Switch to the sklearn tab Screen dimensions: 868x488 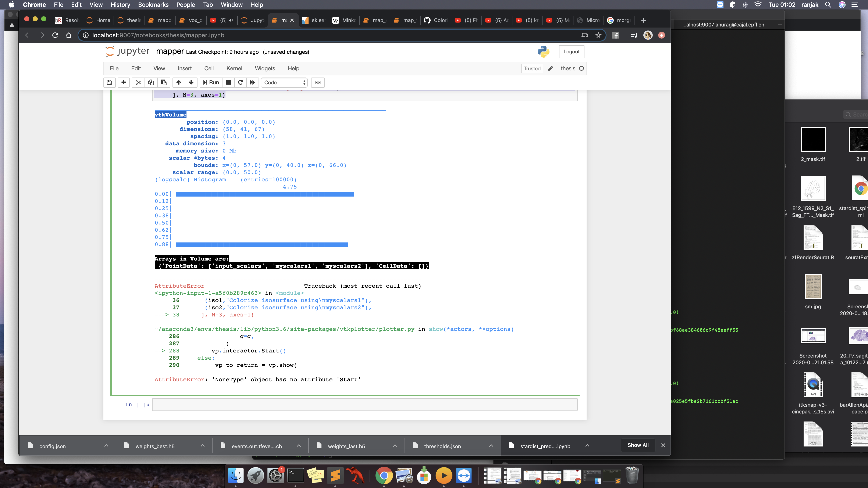(x=313, y=20)
